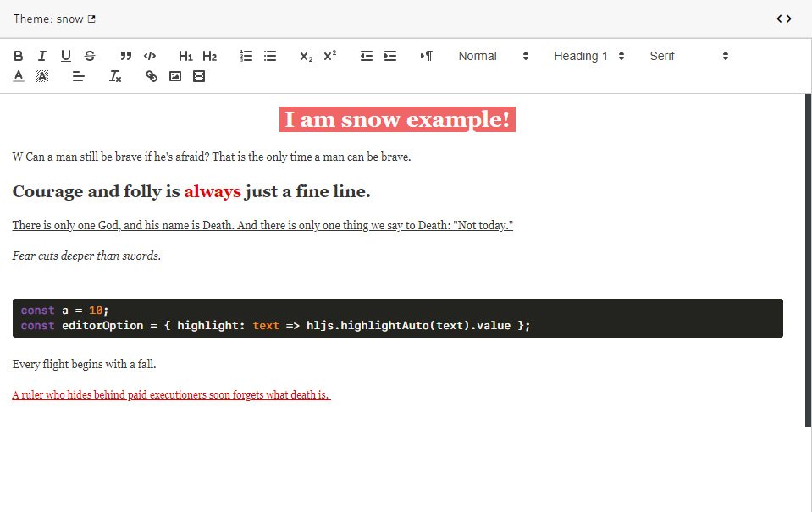Screen dimensions: 812x512
Task: Click the red 'A ruler who hides' sentence
Action: click(x=171, y=394)
